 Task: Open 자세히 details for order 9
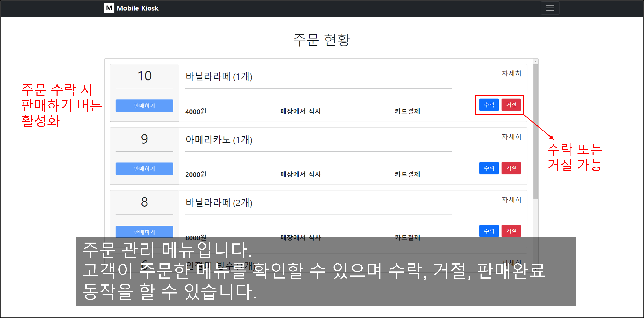click(511, 137)
